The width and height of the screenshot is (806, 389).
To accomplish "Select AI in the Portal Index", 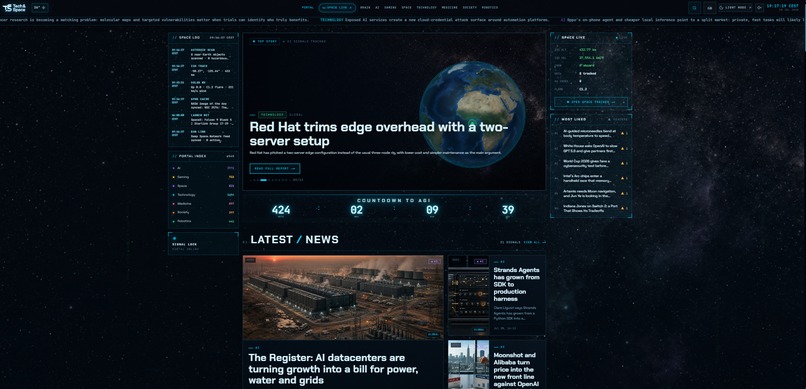I will [x=204, y=168].
